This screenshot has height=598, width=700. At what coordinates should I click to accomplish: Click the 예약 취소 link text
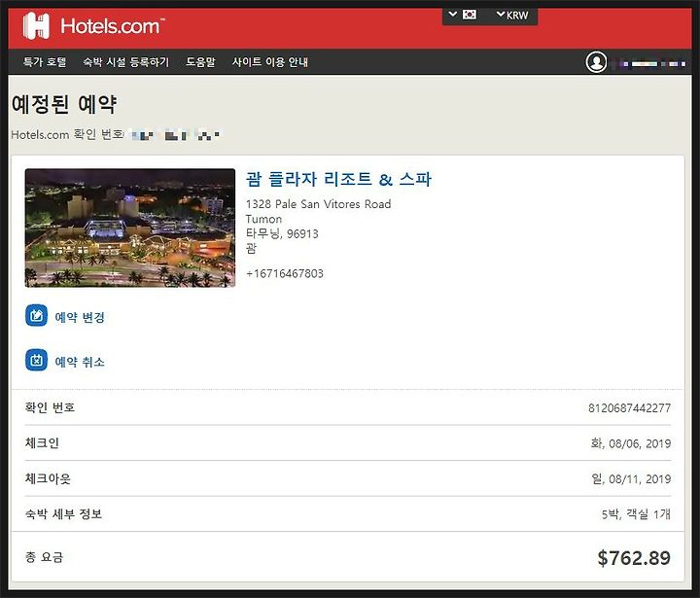pos(80,362)
